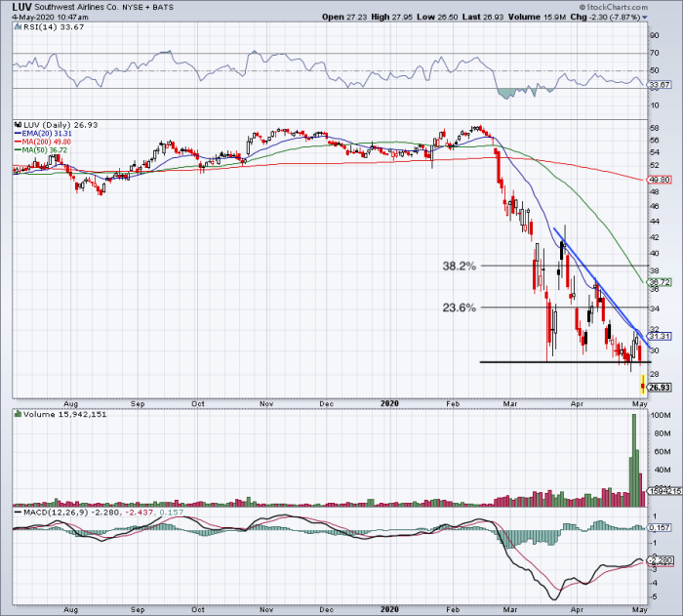This screenshot has height=616, width=683.
Task: Click the High 27.95 quote value
Action: point(391,17)
